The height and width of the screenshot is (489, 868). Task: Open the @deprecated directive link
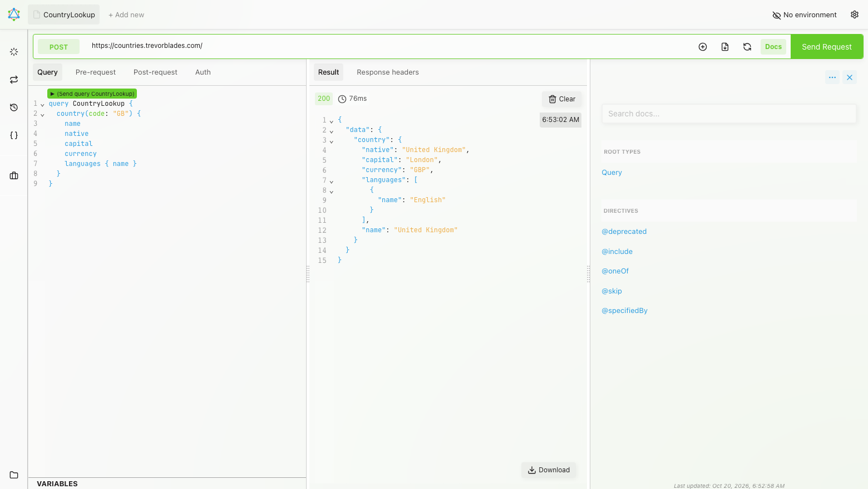(624, 232)
